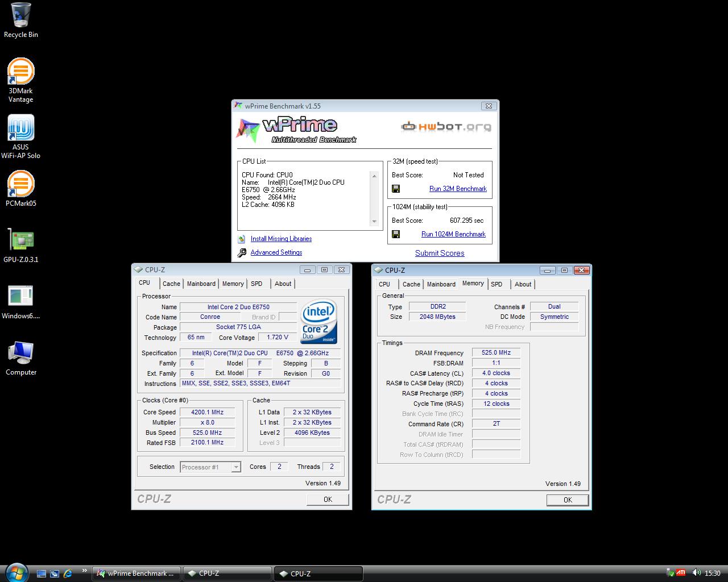Click the save icon in 32M speed test
This screenshot has width=728, height=582.
(x=396, y=189)
